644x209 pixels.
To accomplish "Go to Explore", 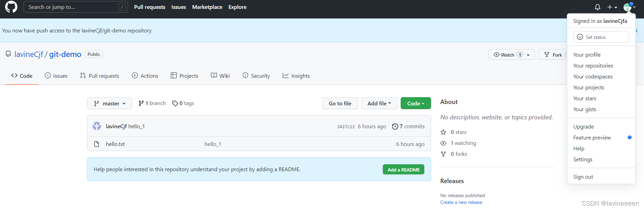I will coord(238,7).
